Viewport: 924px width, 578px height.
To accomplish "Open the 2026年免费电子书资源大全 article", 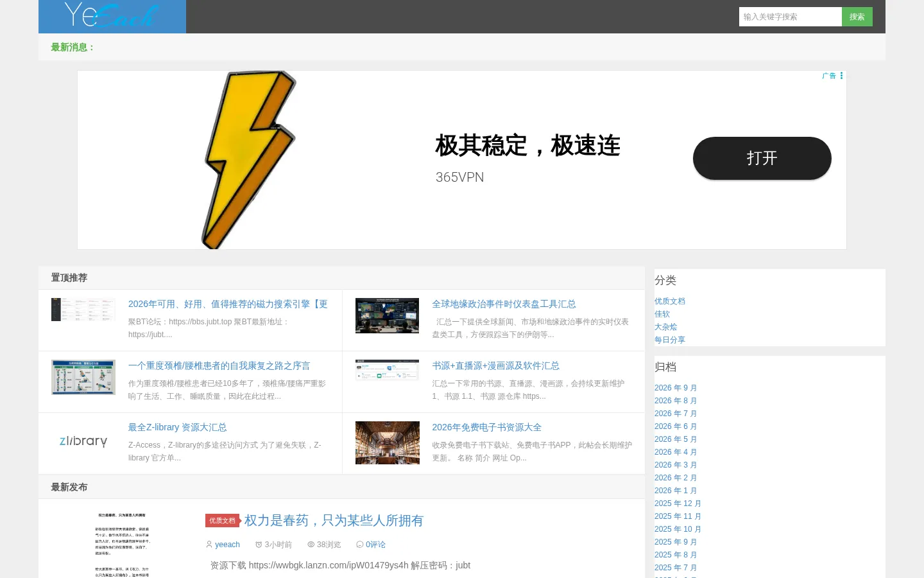I will point(486,427).
